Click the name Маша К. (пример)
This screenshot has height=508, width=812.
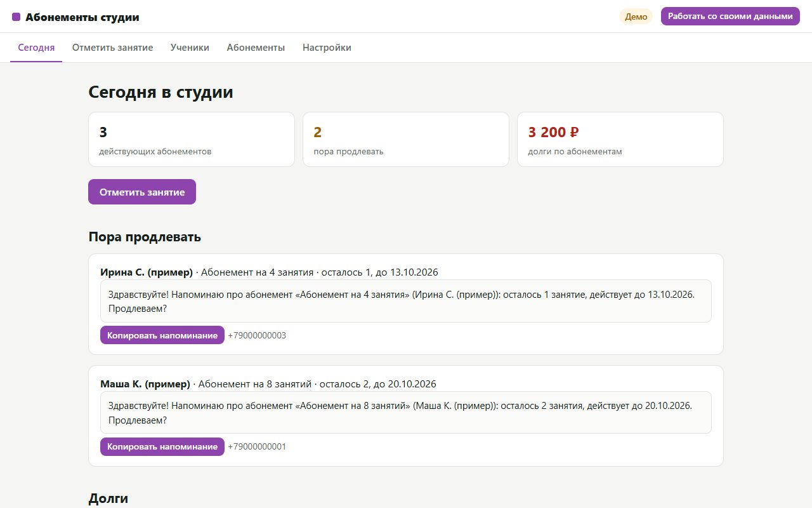click(x=145, y=384)
